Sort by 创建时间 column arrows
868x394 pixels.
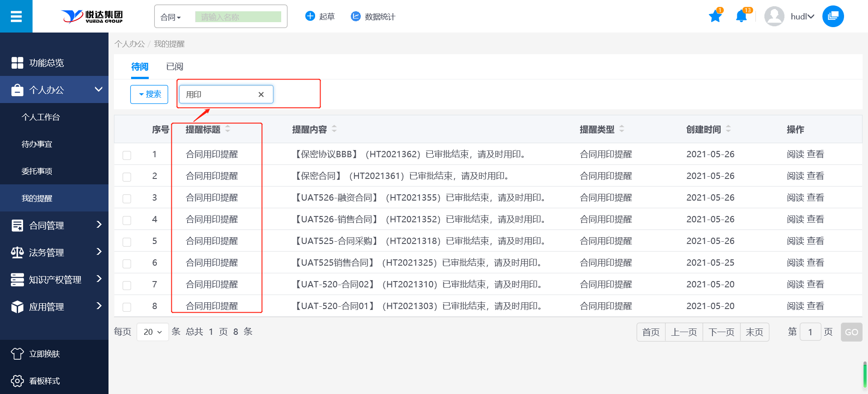pyautogui.click(x=728, y=129)
